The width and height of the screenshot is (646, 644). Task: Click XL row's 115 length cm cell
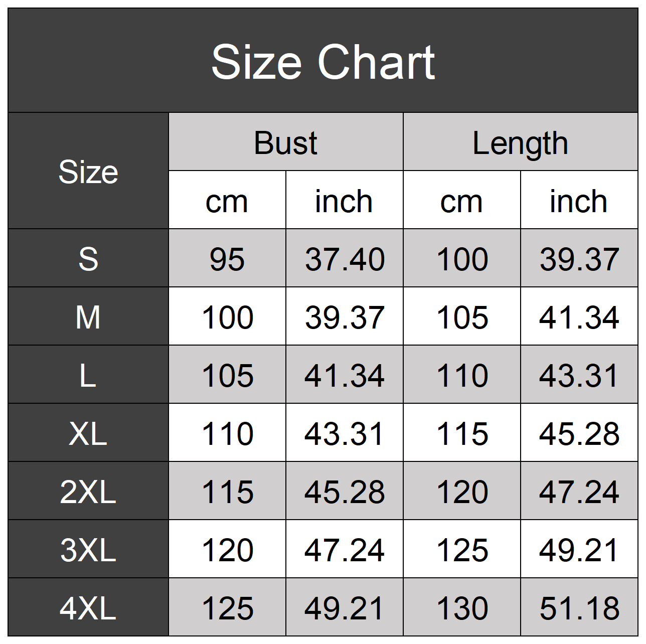(462, 433)
